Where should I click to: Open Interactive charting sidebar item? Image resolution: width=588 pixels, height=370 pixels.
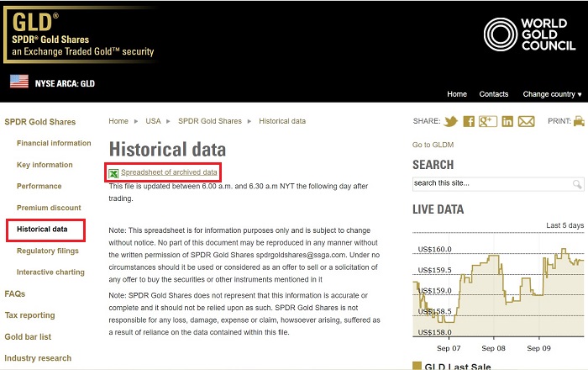click(50, 272)
